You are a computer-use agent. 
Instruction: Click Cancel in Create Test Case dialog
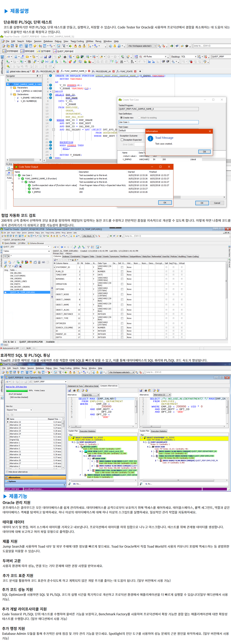coord(217,203)
